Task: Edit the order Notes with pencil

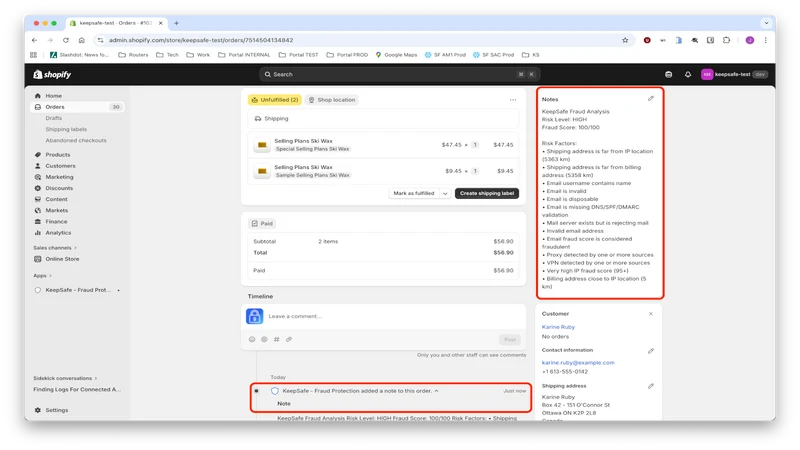Action: 651,99
